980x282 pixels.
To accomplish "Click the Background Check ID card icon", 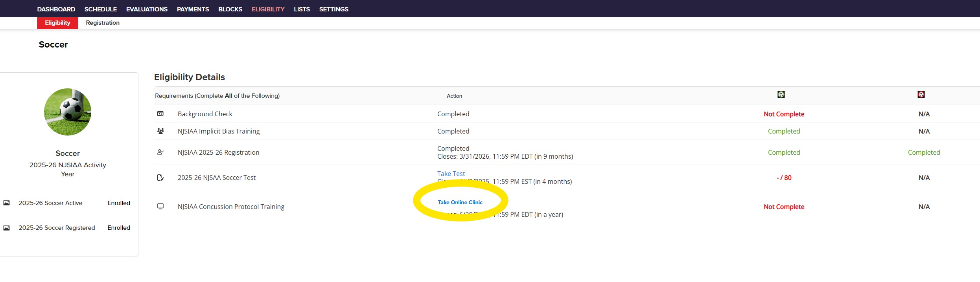I will point(160,114).
